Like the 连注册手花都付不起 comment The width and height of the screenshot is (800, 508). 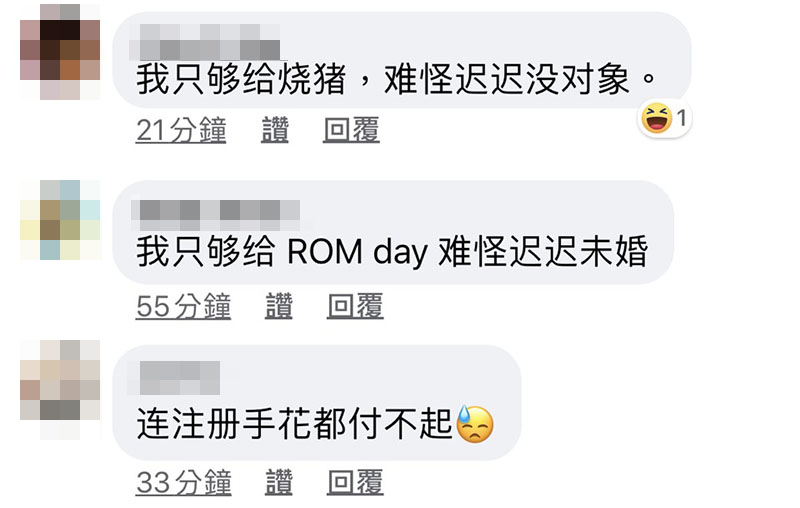pos(279,482)
